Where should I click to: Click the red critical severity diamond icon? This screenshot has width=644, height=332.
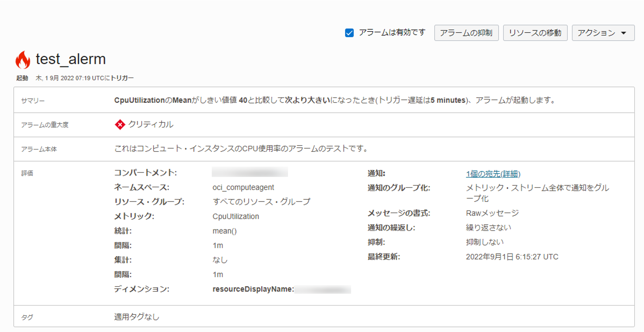[120, 124]
